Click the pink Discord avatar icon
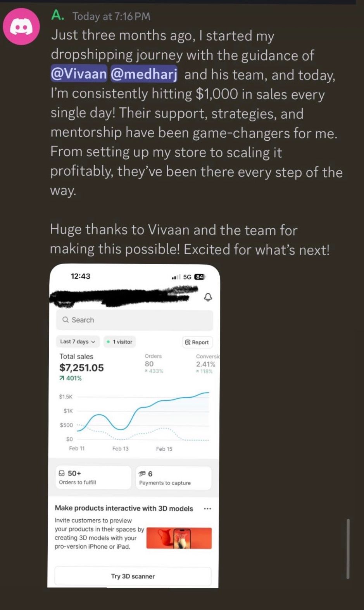 coord(21,27)
